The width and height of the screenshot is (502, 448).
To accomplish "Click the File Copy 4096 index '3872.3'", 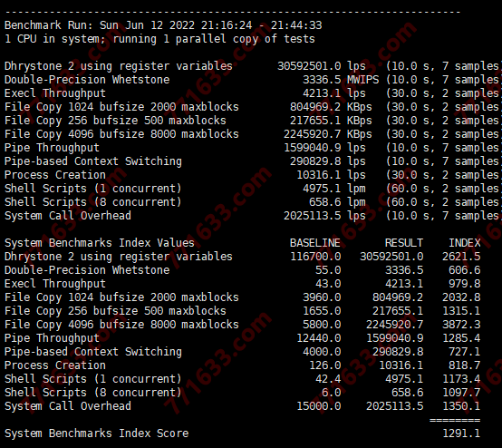I will [461, 325].
